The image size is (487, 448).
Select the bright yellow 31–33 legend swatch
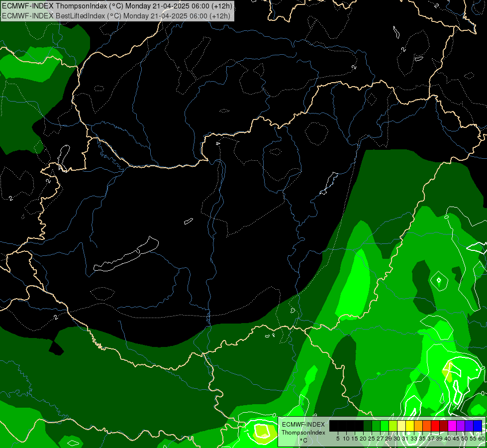pos(410,426)
